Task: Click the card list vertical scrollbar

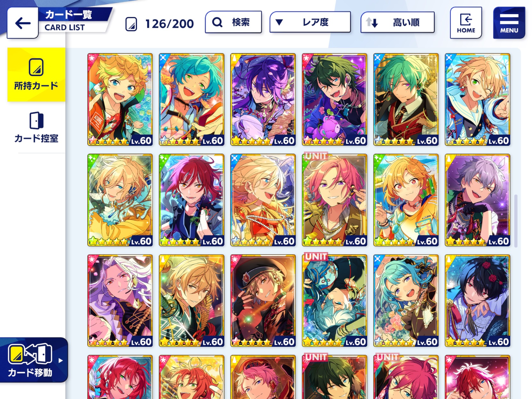Action: click(x=516, y=221)
